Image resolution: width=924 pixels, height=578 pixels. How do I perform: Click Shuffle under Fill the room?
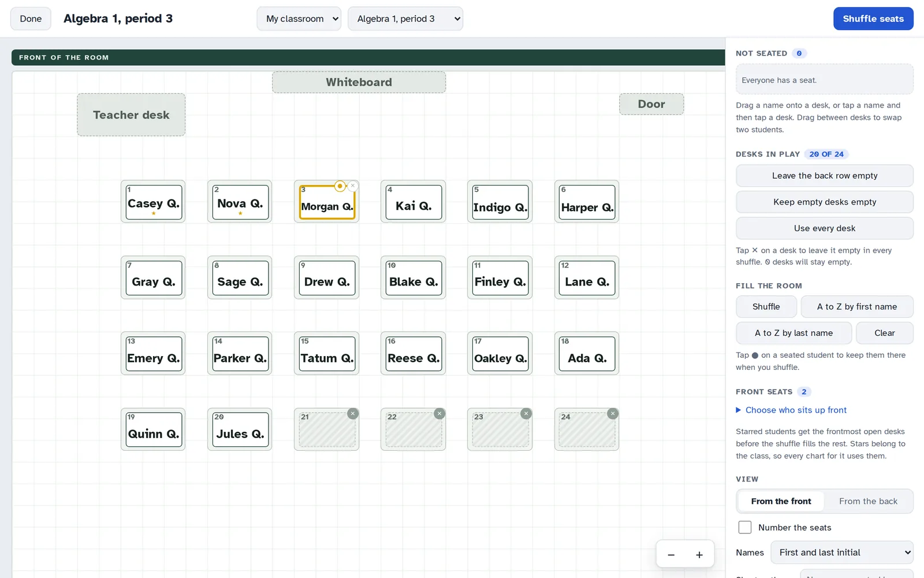pyautogui.click(x=766, y=307)
